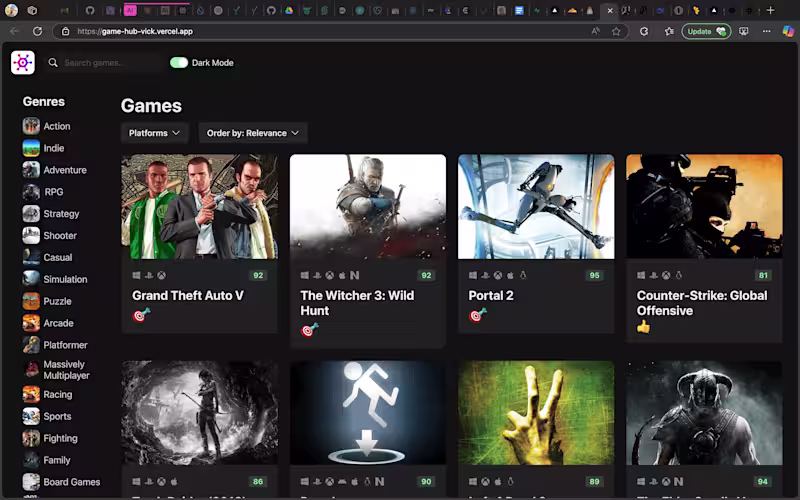Click the browser address bar URL

[x=135, y=31]
